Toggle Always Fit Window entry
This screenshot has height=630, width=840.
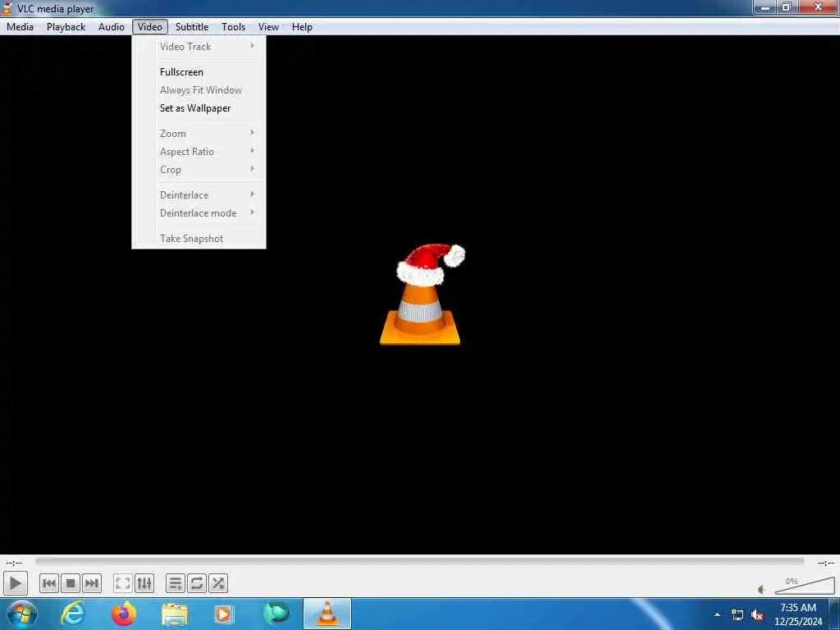(199, 90)
